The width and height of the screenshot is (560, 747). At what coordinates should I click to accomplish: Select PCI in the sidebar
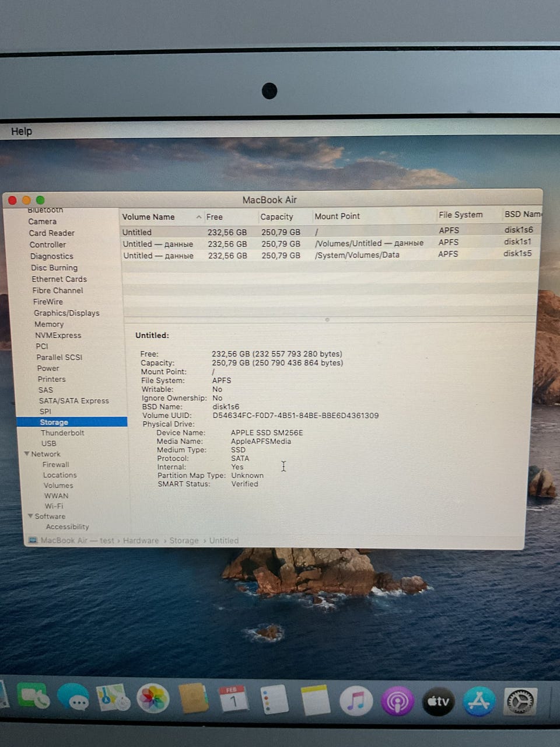point(42,346)
